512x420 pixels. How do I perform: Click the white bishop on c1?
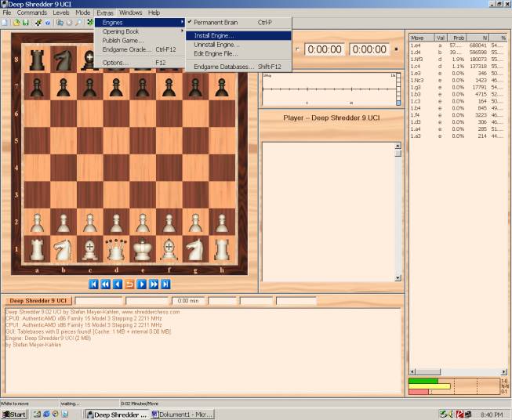90,249
